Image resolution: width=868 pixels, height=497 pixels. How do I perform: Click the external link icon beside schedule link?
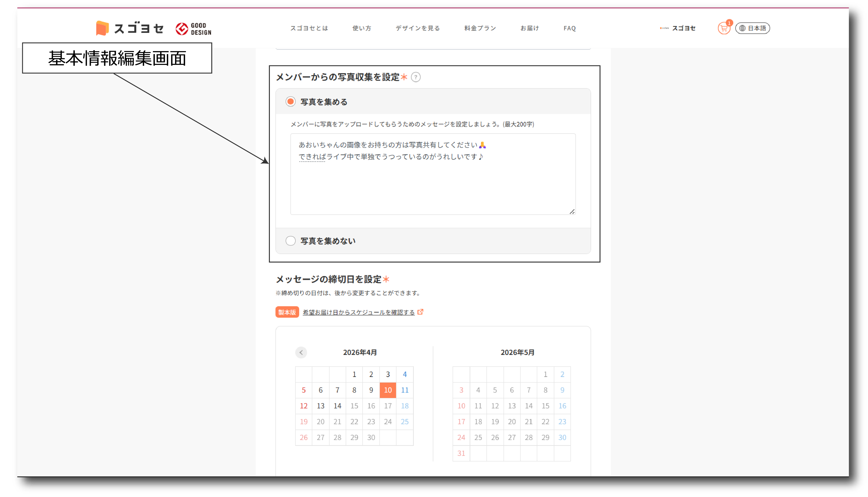(x=420, y=312)
